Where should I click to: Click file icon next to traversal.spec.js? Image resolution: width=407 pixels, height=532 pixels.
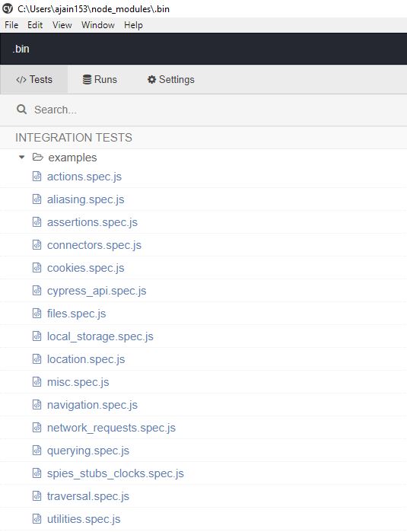pyautogui.click(x=37, y=495)
